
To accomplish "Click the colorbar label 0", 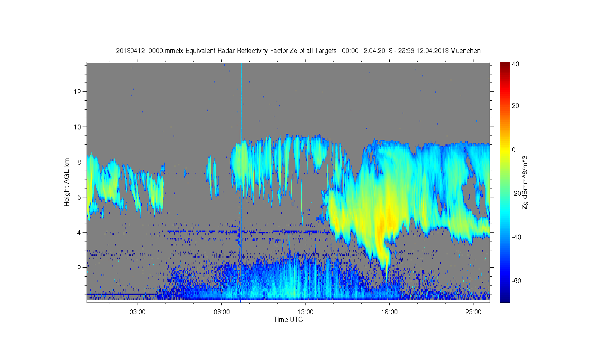I will (x=514, y=150).
